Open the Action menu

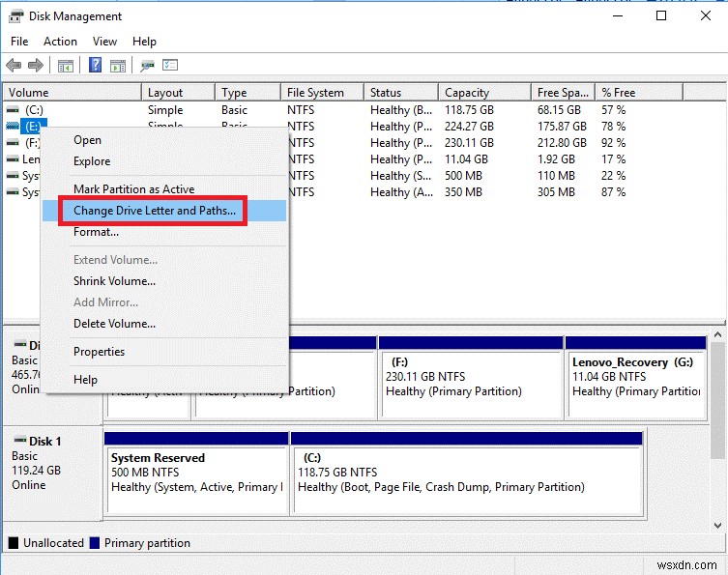60,42
